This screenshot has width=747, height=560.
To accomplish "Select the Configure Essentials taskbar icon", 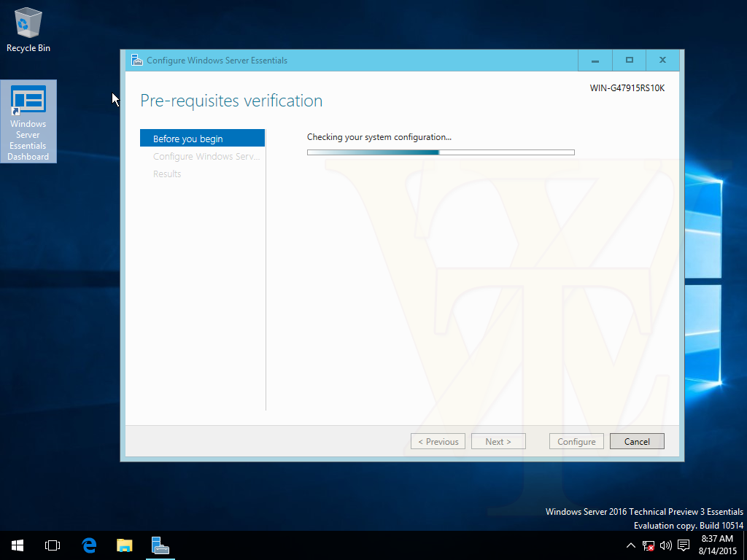I will click(x=160, y=545).
